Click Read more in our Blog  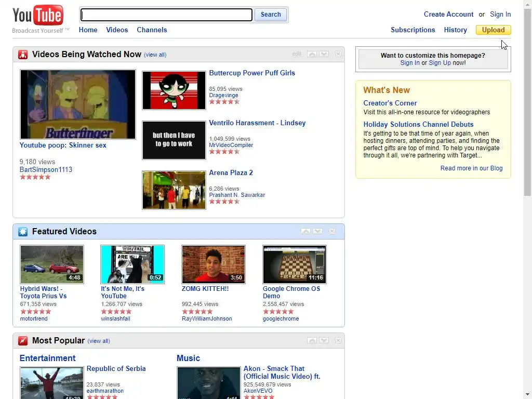pyautogui.click(x=471, y=168)
